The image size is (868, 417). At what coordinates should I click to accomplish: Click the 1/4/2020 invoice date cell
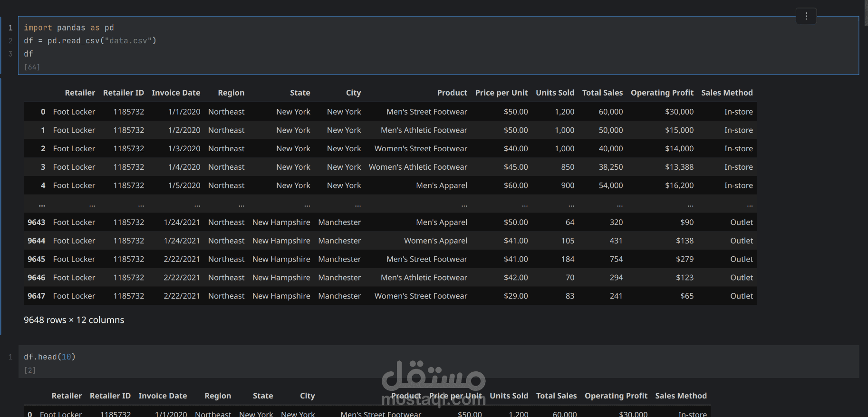click(x=184, y=167)
